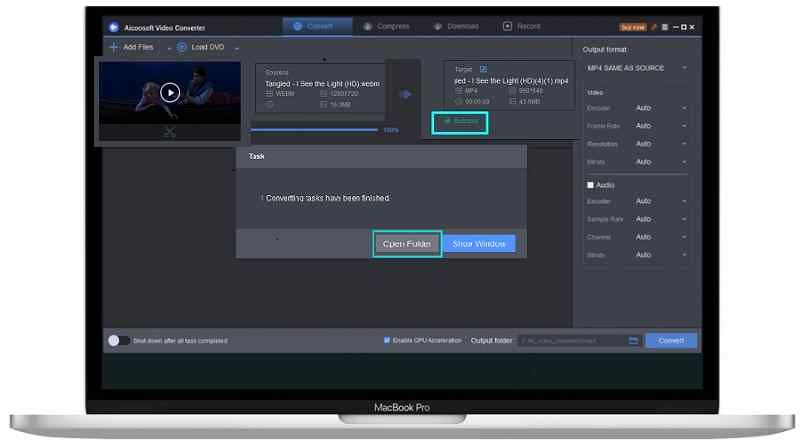Screen dimensions: 800x440
Task: Click the Open Folder button
Action: (407, 244)
